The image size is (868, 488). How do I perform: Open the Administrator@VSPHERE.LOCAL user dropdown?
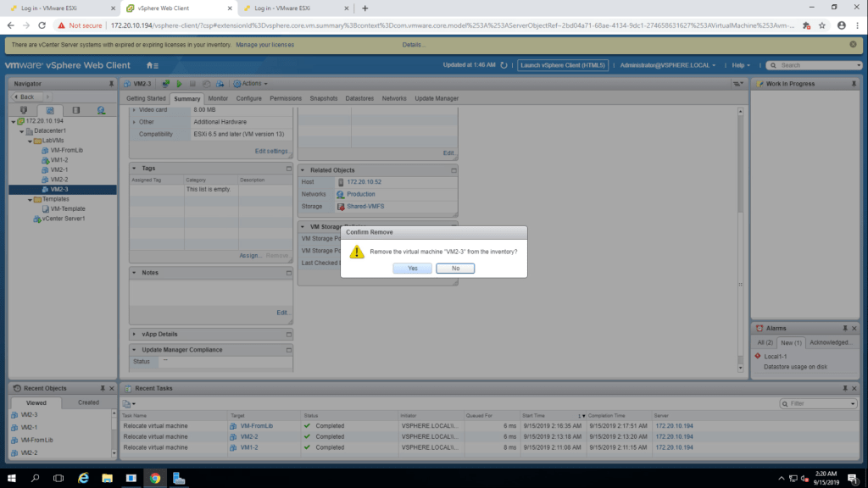(667, 65)
